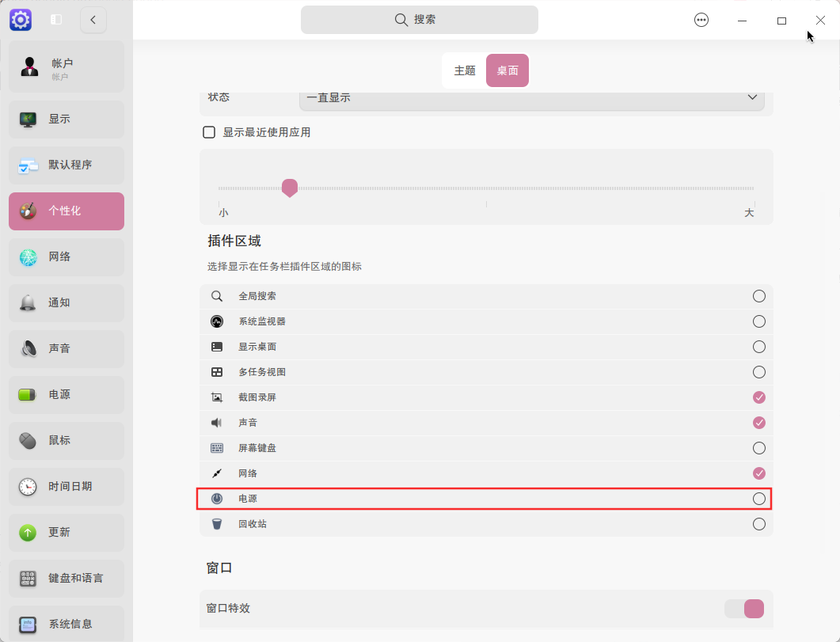Open Date and Time clock icon

coord(29,487)
